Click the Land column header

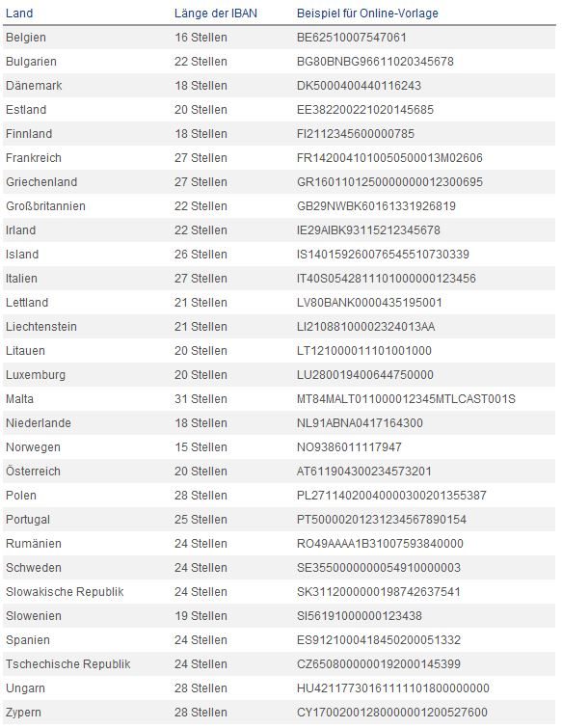tap(19, 13)
